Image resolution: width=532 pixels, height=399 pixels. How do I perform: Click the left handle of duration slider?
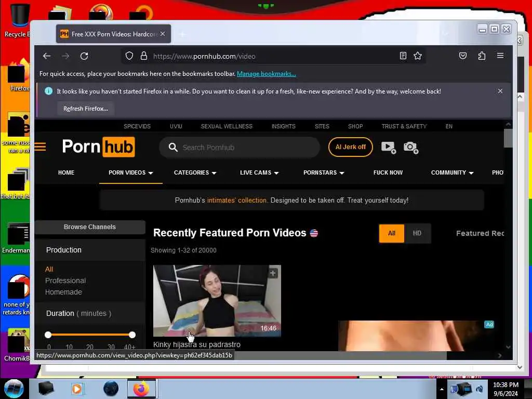coord(48,335)
